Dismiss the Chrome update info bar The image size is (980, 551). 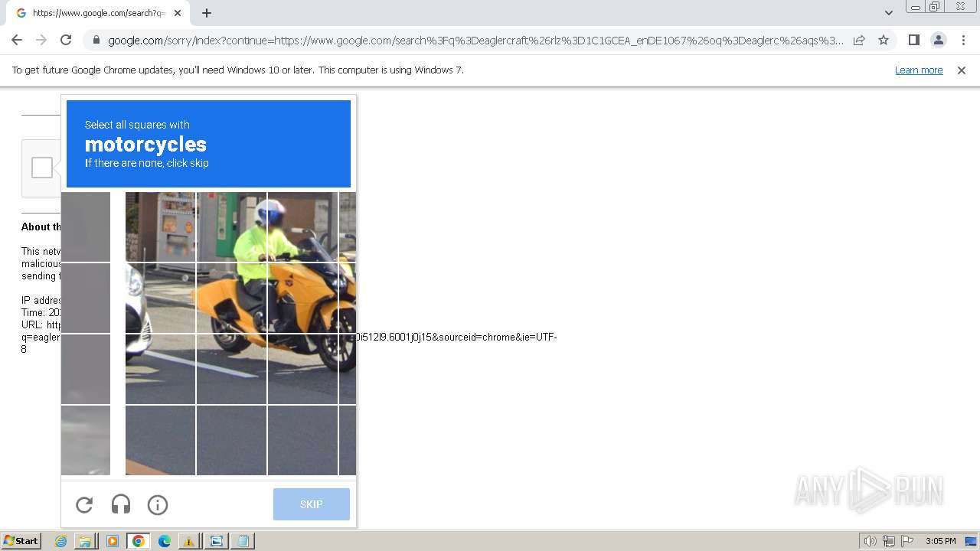click(x=962, y=70)
